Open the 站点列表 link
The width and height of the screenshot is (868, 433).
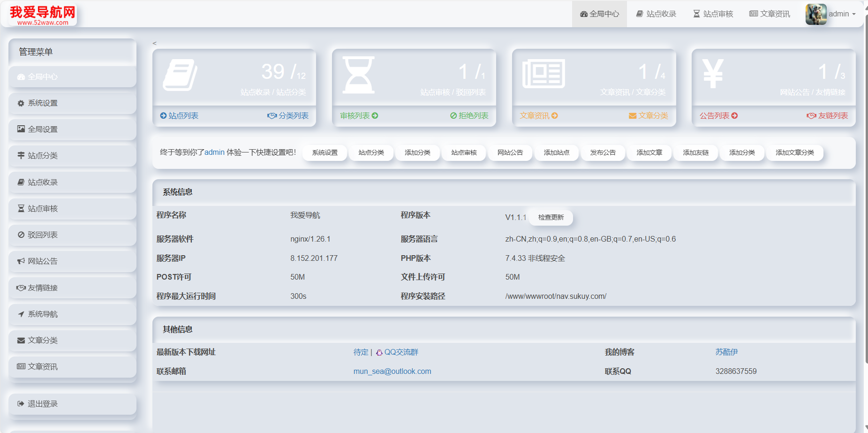[180, 115]
